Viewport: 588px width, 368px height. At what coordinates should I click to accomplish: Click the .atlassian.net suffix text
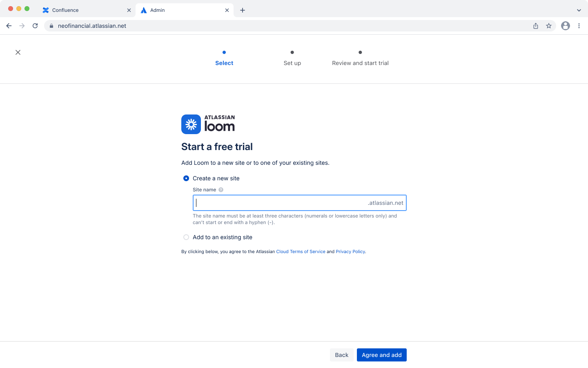(385, 203)
